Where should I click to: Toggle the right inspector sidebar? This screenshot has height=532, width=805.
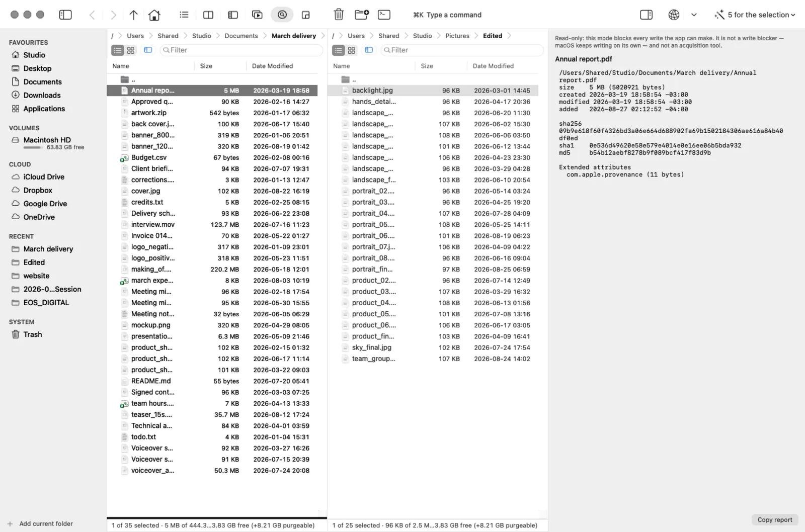(x=647, y=15)
